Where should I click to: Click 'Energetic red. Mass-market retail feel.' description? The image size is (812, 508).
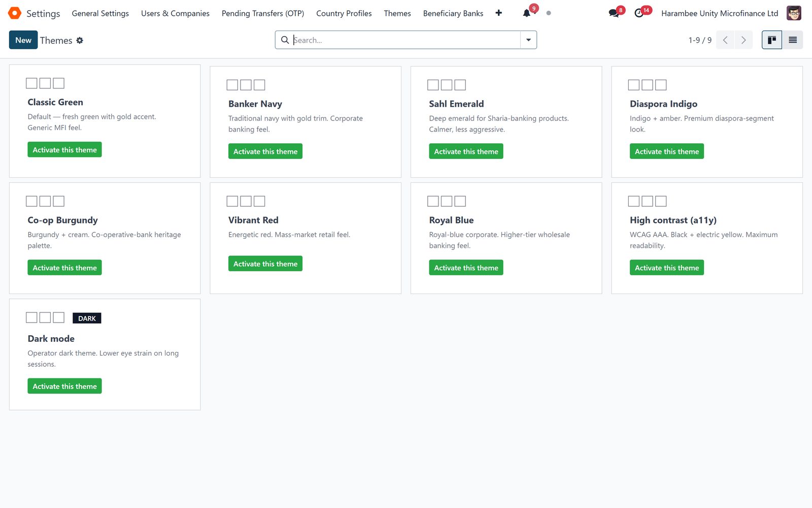(289, 235)
